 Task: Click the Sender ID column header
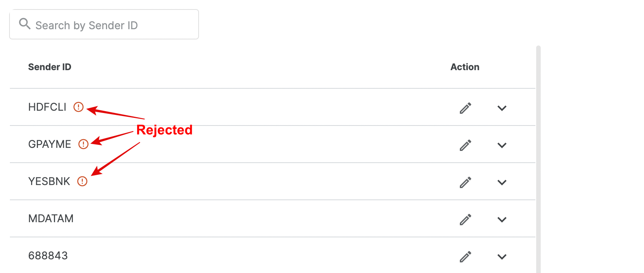pyautogui.click(x=50, y=67)
